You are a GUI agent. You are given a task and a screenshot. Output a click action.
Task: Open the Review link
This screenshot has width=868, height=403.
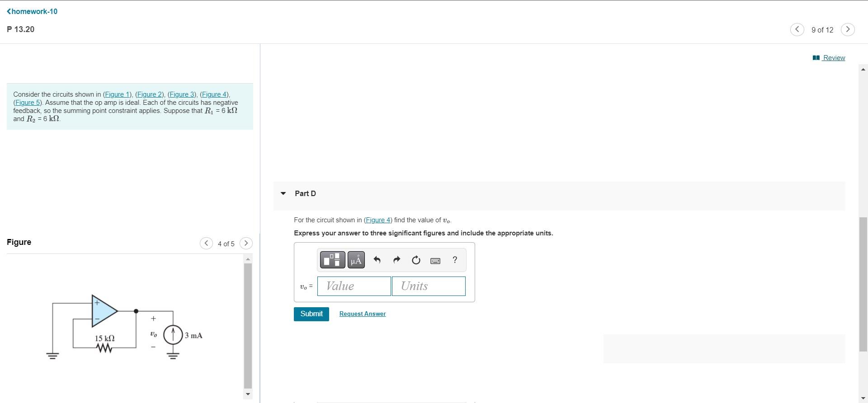(x=829, y=57)
